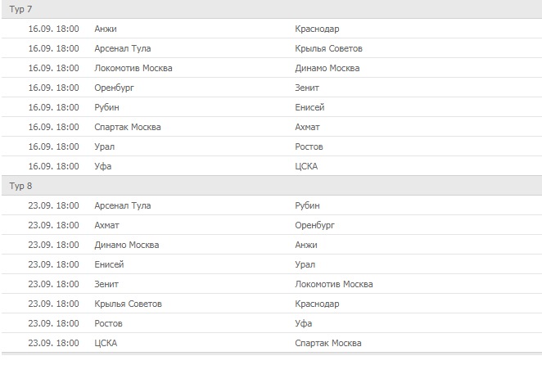This screenshot has width=542, height=392.
Task: Open Зенит in the Зенит–Локомотив Москва match
Action: (x=106, y=284)
